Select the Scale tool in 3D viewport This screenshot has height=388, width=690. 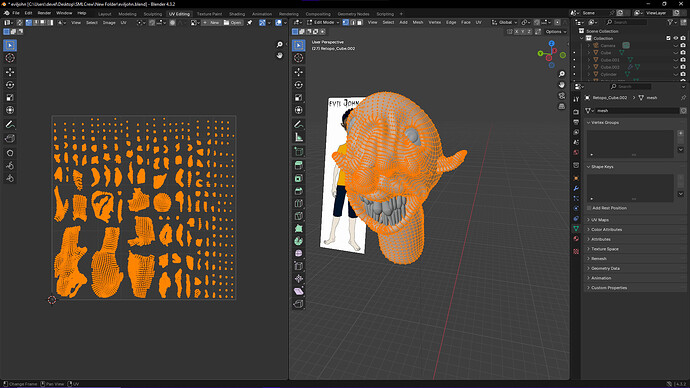[x=298, y=98]
